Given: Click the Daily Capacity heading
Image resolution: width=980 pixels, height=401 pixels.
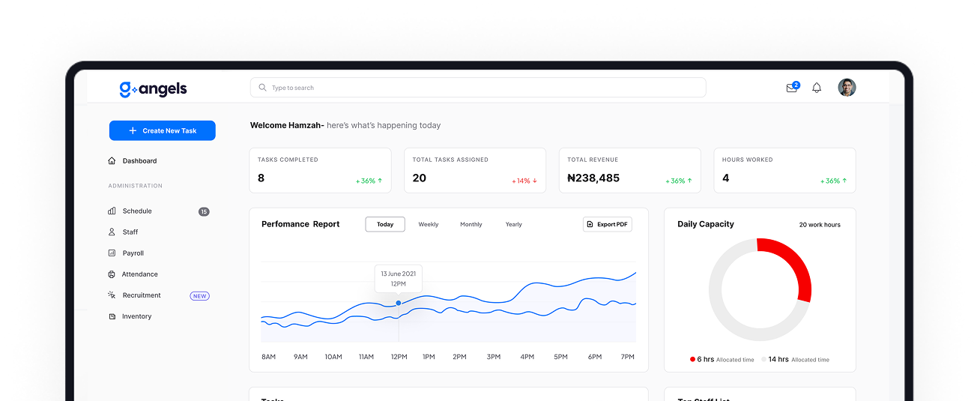Looking at the screenshot, I should [x=706, y=224].
